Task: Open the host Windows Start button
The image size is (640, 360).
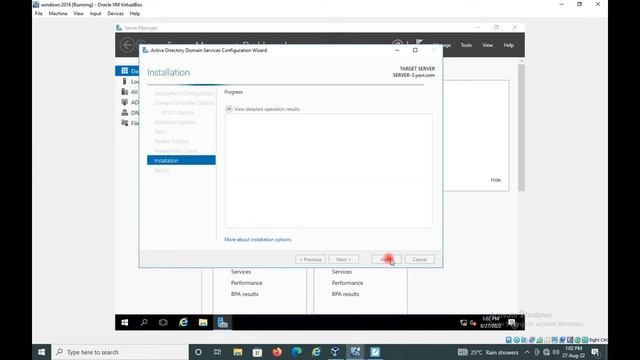Action: click(x=42, y=352)
